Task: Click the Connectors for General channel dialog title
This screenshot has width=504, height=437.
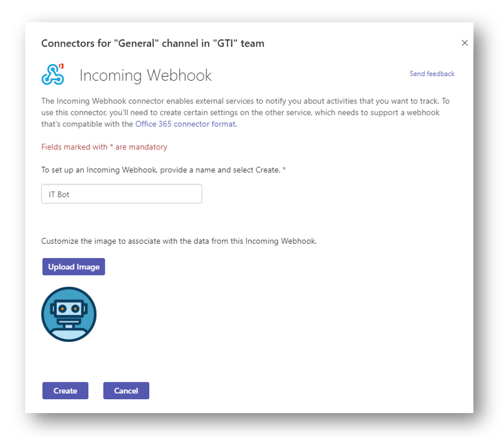Action: [x=153, y=43]
